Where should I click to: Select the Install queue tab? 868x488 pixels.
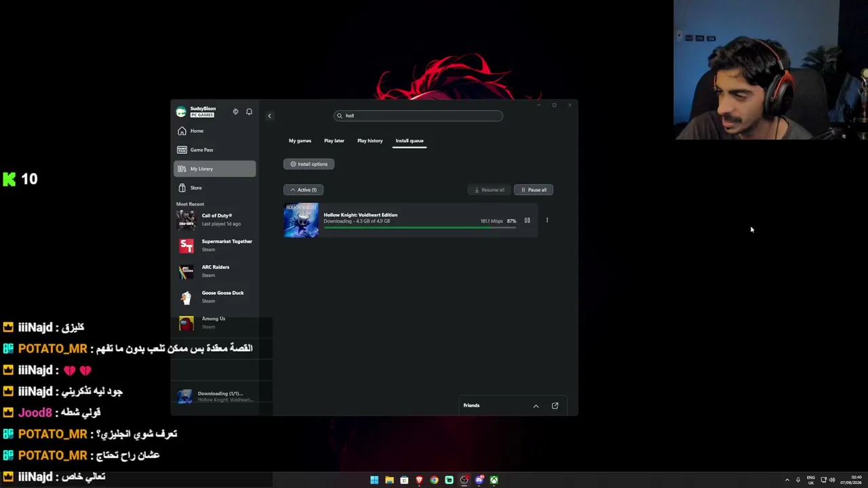[410, 141]
